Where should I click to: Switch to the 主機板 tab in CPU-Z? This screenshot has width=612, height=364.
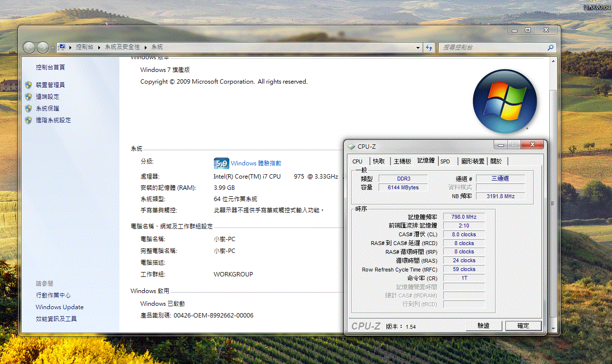click(403, 161)
